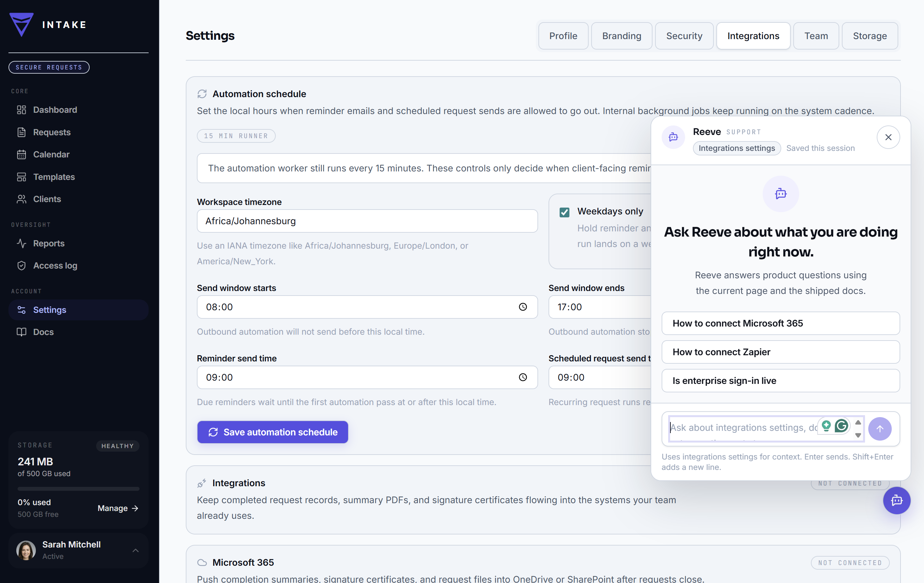Click the Intake logo icon
The width and height of the screenshot is (924, 583).
click(22, 24)
